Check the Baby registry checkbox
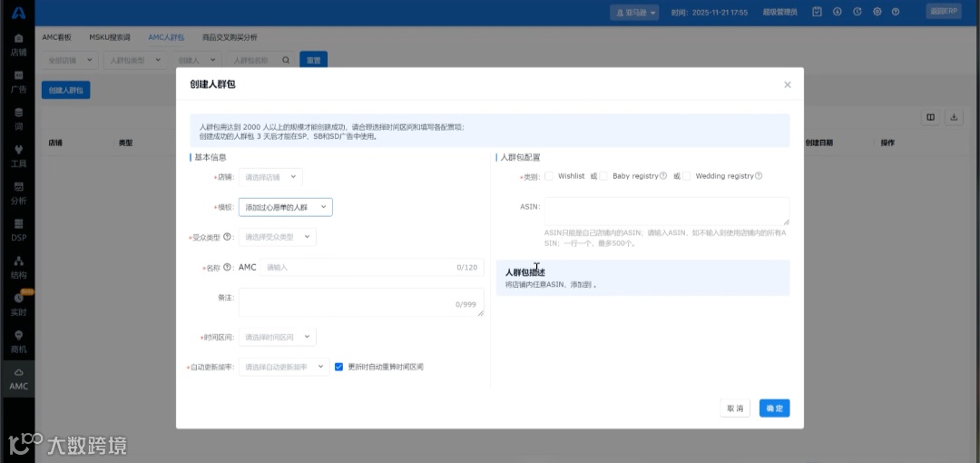This screenshot has height=463, width=980. pos(603,176)
